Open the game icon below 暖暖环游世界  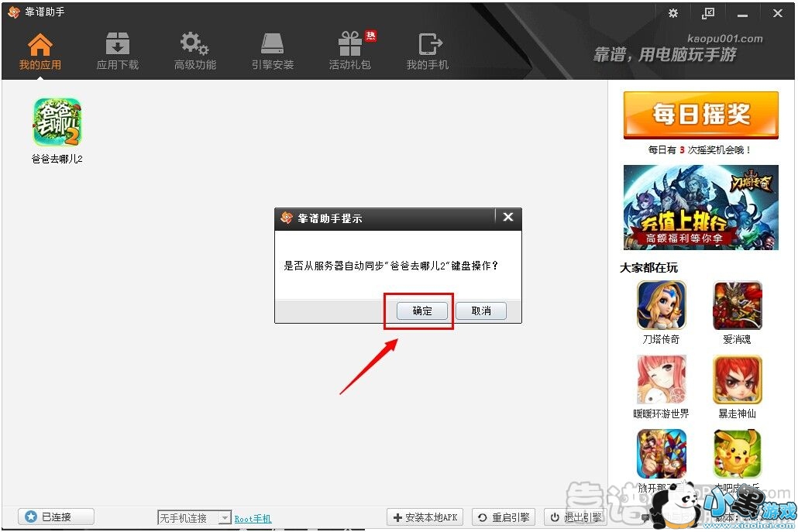[661, 454]
